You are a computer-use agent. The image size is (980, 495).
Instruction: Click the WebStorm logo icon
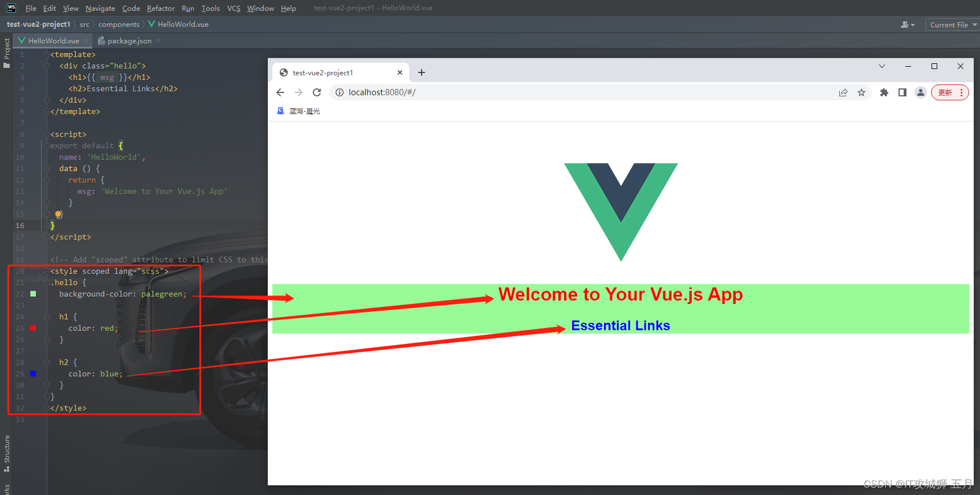tap(11, 8)
